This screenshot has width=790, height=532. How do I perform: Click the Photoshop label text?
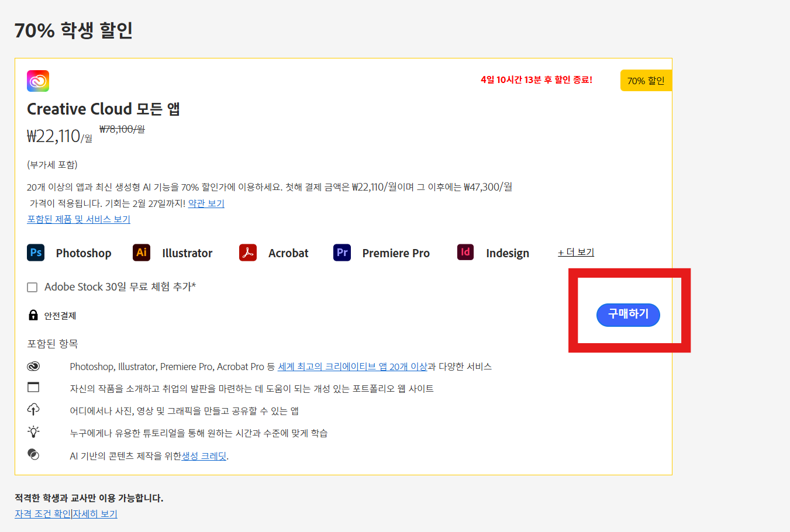84,253
